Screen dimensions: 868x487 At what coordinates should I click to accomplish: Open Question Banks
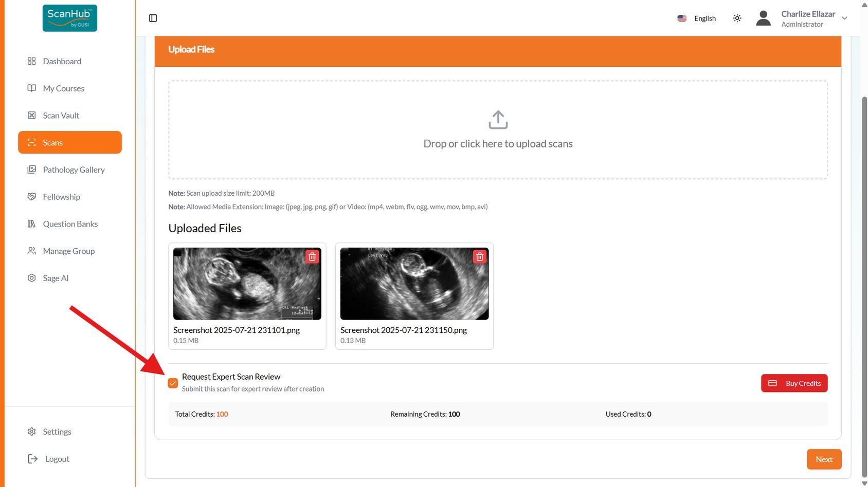[x=70, y=224]
